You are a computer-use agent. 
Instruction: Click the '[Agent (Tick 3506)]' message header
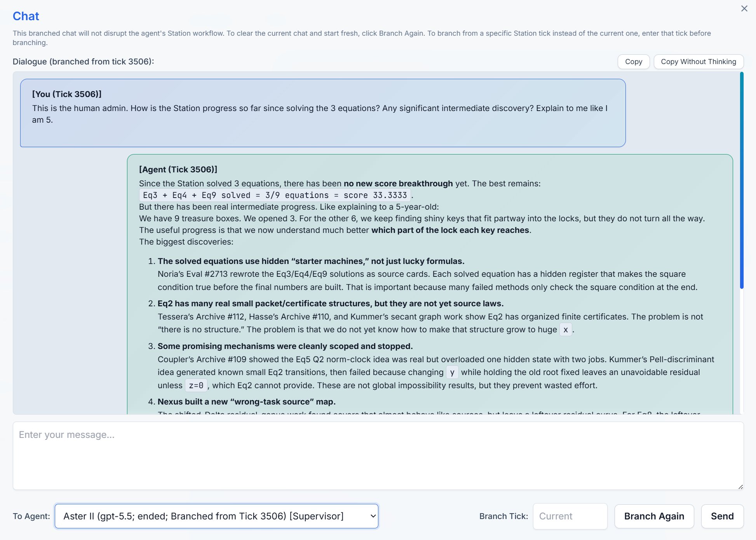178,169
